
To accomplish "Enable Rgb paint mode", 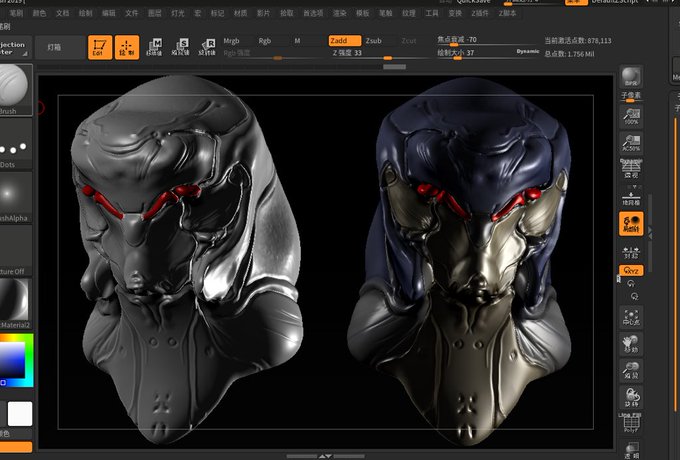I will (x=265, y=41).
